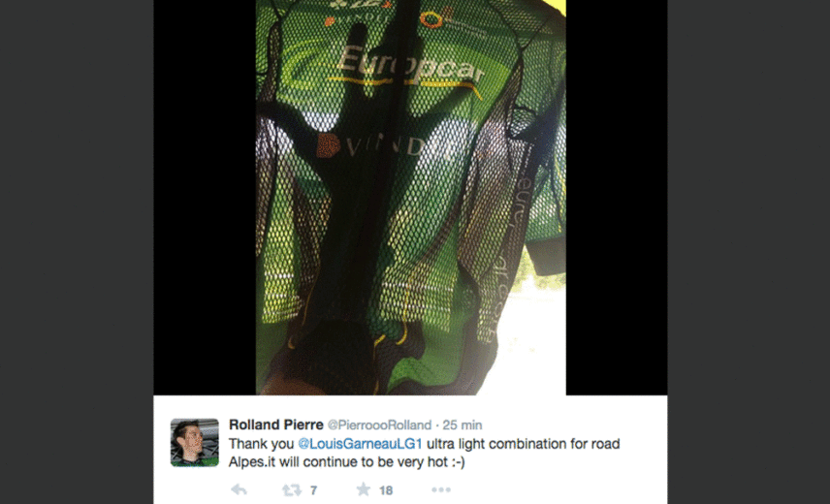Image resolution: width=830 pixels, height=504 pixels.
Task: Dismiss the lightbox via the left gray overlay
Action: (x=77, y=252)
